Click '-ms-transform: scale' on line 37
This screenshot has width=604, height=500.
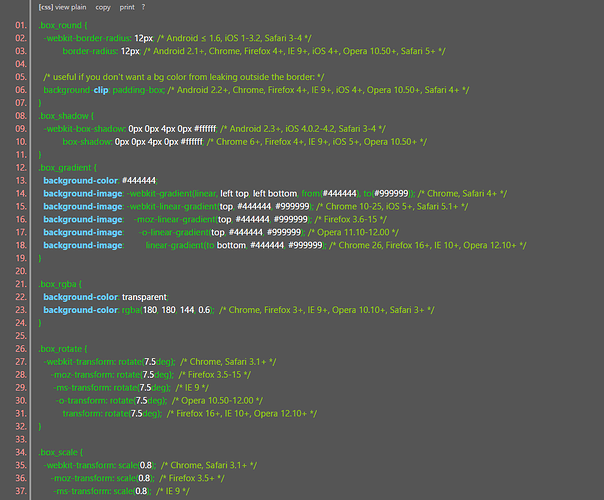tap(93, 491)
